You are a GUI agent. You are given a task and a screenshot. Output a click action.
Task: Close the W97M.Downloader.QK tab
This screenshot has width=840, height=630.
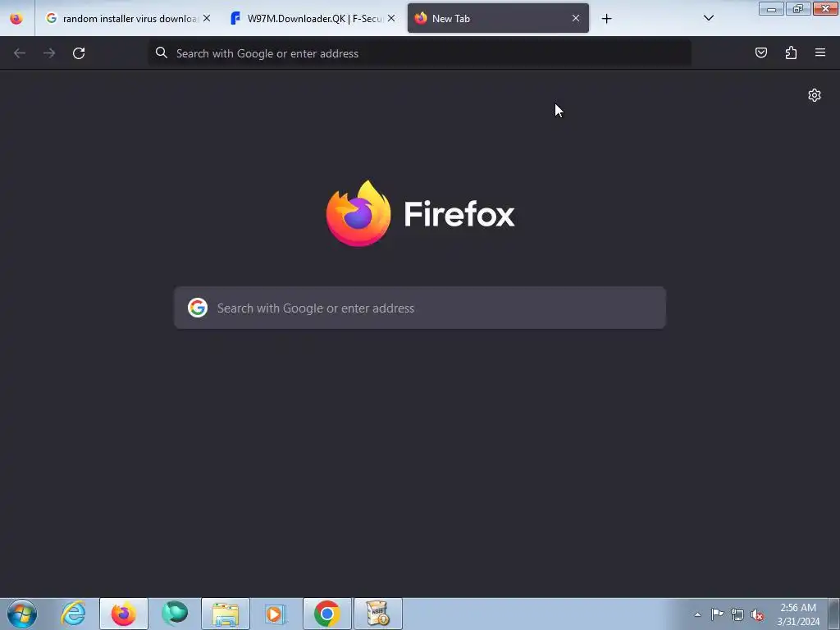click(391, 18)
